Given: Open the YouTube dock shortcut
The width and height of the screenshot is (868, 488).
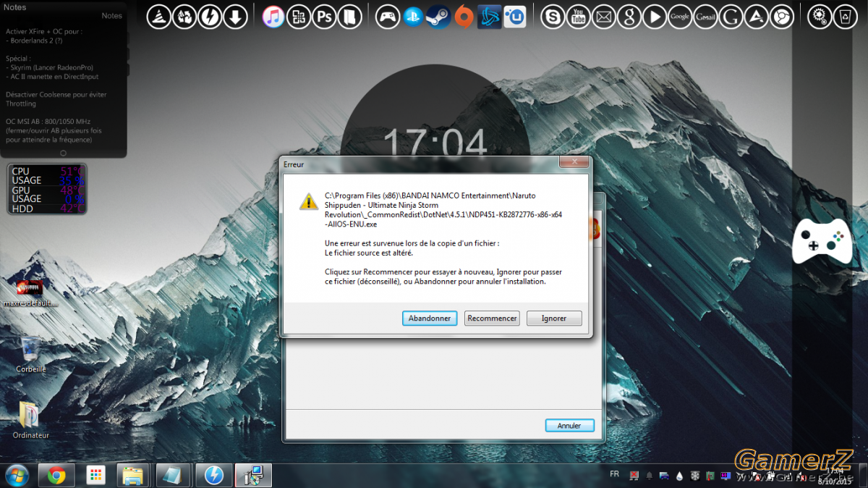Looking at the screenshot, I should click(x=579, y=17).
